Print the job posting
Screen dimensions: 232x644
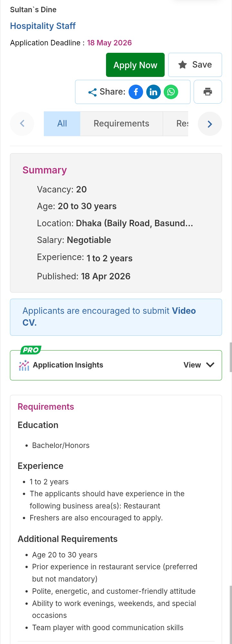(x=208, y=92)
